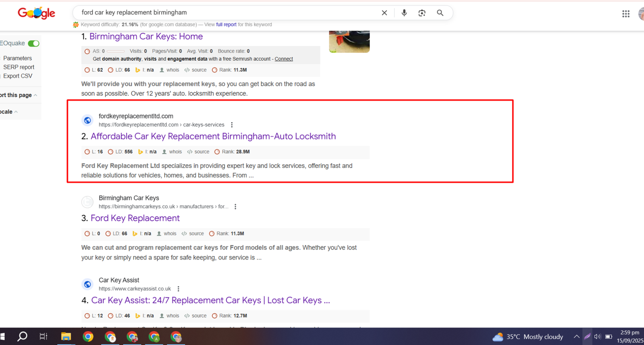
Task: Click the Google search input field
Action: pos(225,13)
